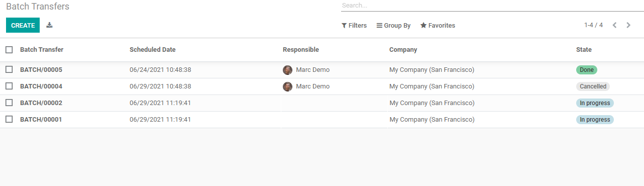Toggle the select-all checkbox in header
644x186 pixels.
9,50
